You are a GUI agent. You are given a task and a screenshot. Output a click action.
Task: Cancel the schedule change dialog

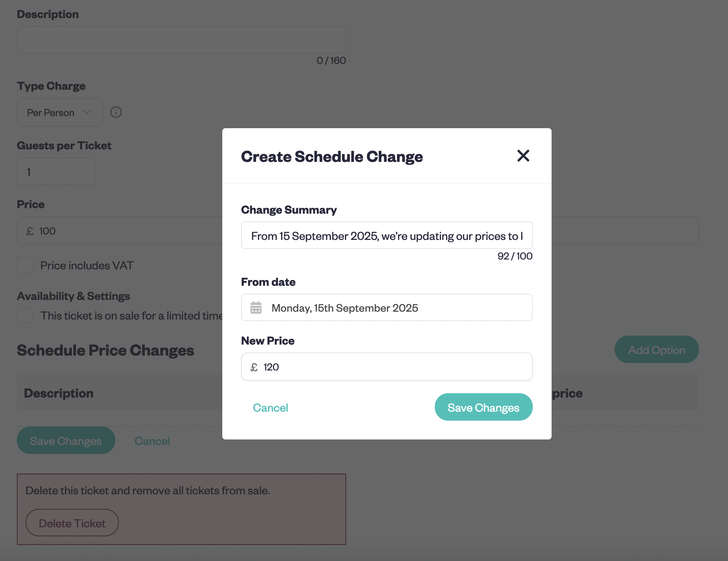click(x=271, y=408)
